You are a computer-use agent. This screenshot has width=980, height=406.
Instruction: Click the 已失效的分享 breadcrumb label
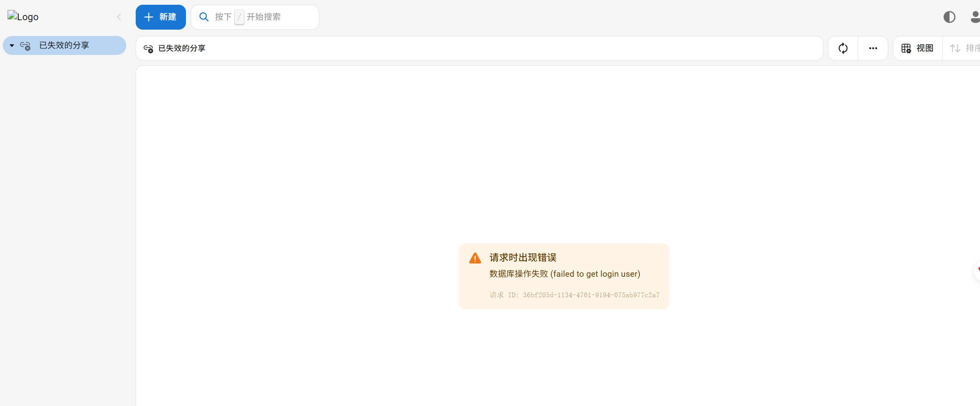click(x=182, y=48)
